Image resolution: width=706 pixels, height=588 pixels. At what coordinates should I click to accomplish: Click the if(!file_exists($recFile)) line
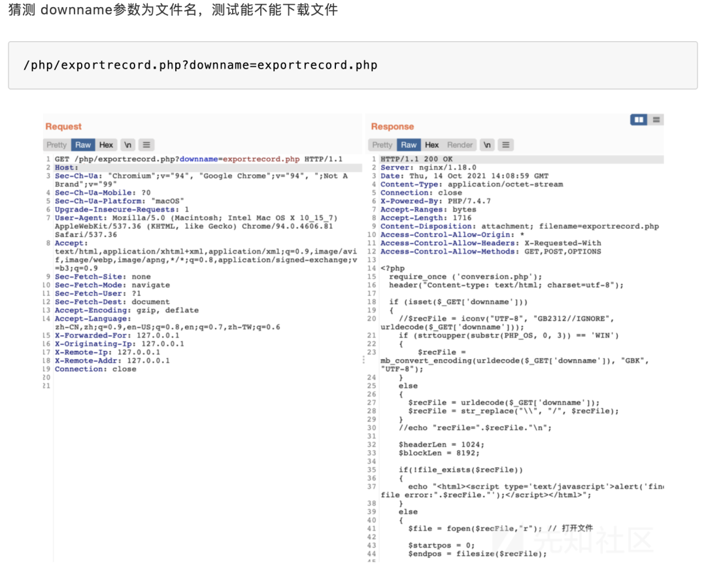click(x=461, y=470)
